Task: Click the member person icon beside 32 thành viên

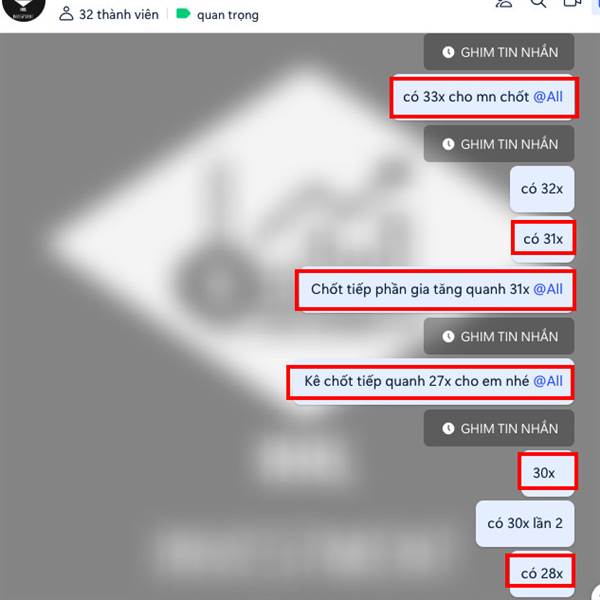Action: [x=66, y=14]
